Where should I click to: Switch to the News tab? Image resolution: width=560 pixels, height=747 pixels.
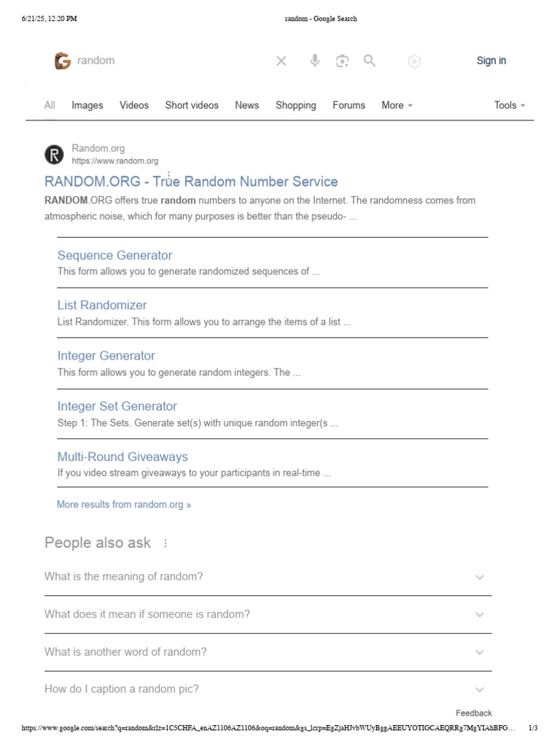[247, 106]
